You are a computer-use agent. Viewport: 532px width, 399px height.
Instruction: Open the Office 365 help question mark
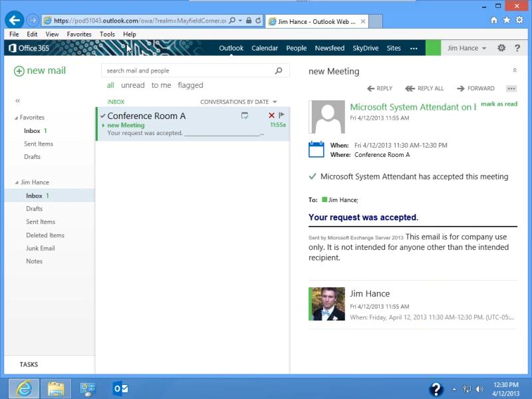(517, 48)
